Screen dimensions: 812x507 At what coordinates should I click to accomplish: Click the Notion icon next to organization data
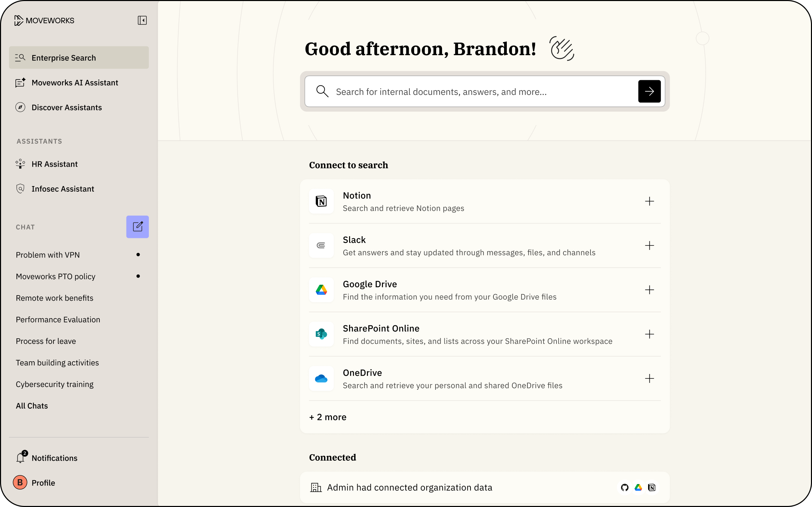coord(652,487)
